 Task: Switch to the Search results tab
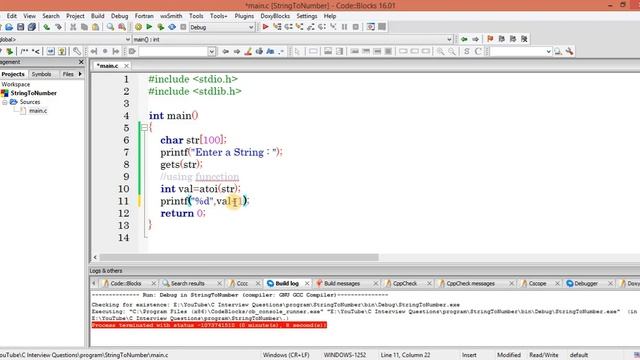pos(187,283)
